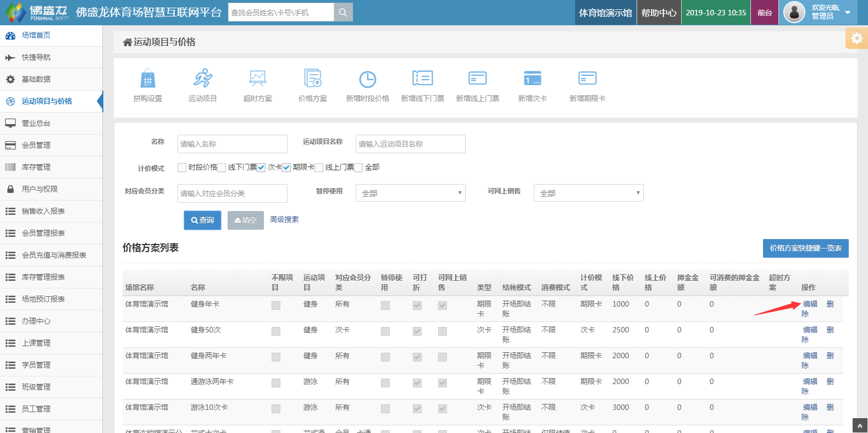Toggle 可网上销售 checkbox for 健身50次 row
This screenshot has height=433, width=868.
[x=443, y=331]
